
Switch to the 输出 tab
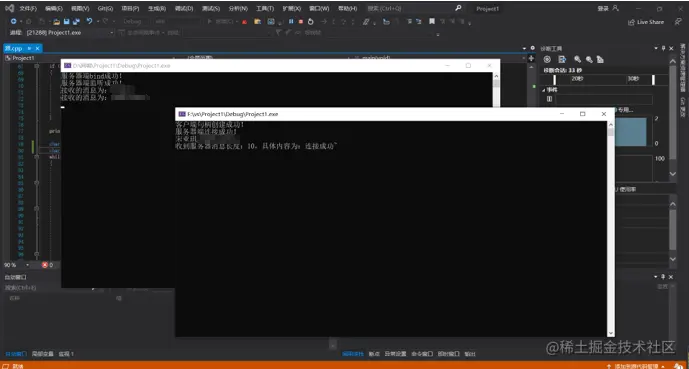tap(470, 354)
